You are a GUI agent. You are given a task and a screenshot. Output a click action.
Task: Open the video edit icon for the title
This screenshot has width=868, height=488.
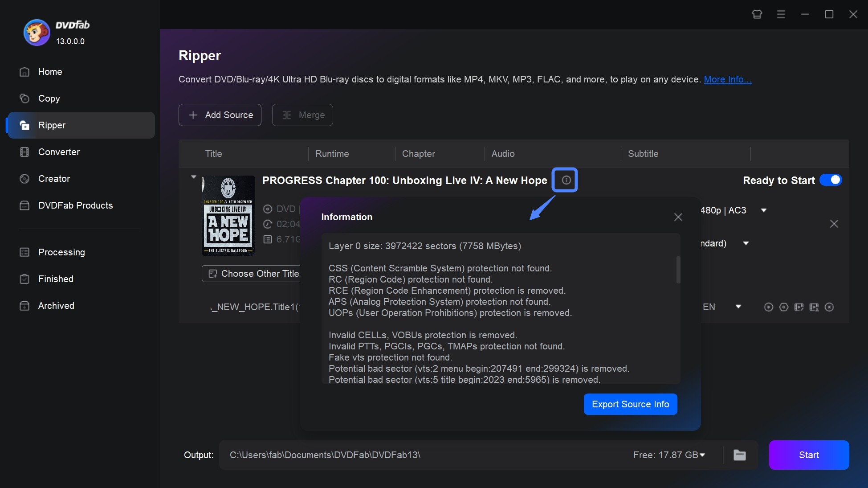click(799, 307)
